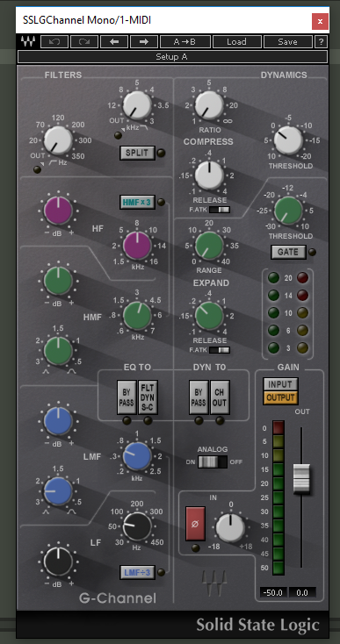The width and height of the screenshot is (340, 644).
Task: Click the gate THRESHOLD green knob
Action: point(288,211)
